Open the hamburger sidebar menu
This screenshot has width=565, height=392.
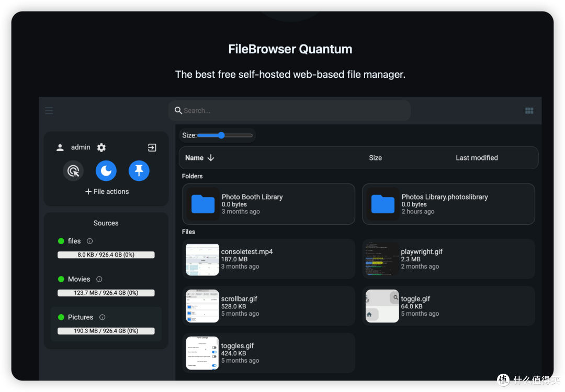click(x=49, y=110)
